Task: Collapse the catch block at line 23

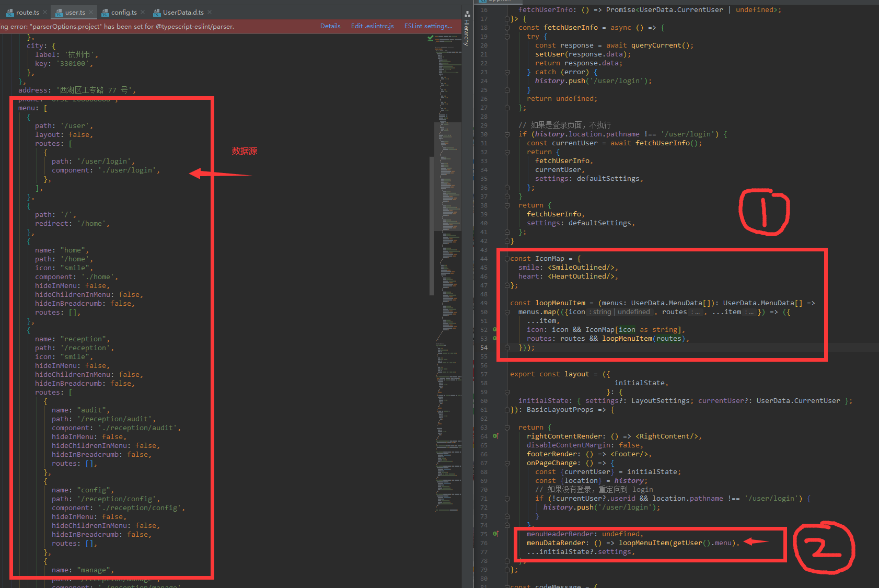Action: pyautogui.click(x=507, y=72)
